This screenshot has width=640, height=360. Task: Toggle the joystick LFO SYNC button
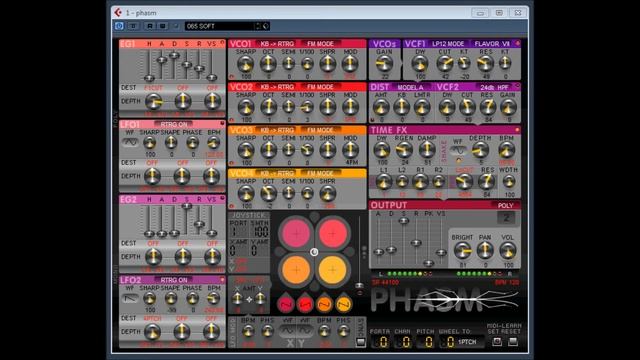coord(360,342)
